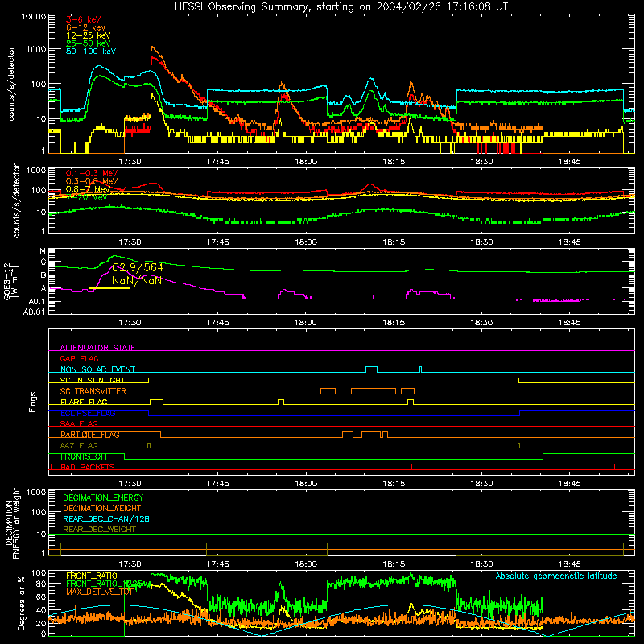Click the 'GOES-12' axis label
644x644 pixels.
[7, 281]
